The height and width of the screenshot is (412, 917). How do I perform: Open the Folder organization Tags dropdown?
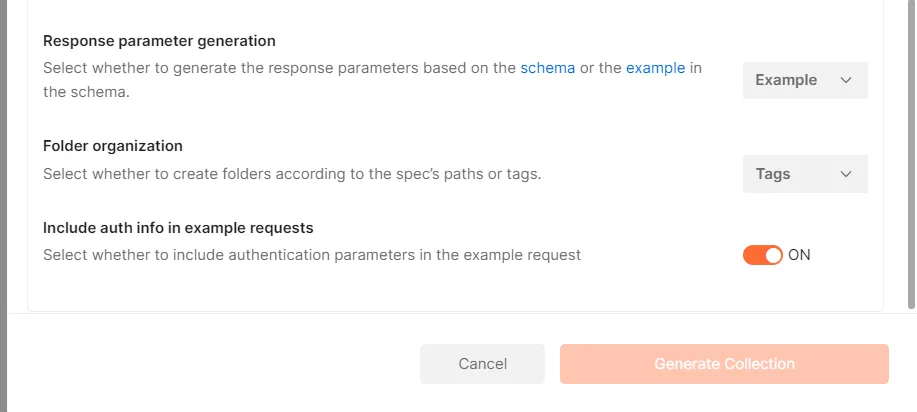(x=804, y=174)
